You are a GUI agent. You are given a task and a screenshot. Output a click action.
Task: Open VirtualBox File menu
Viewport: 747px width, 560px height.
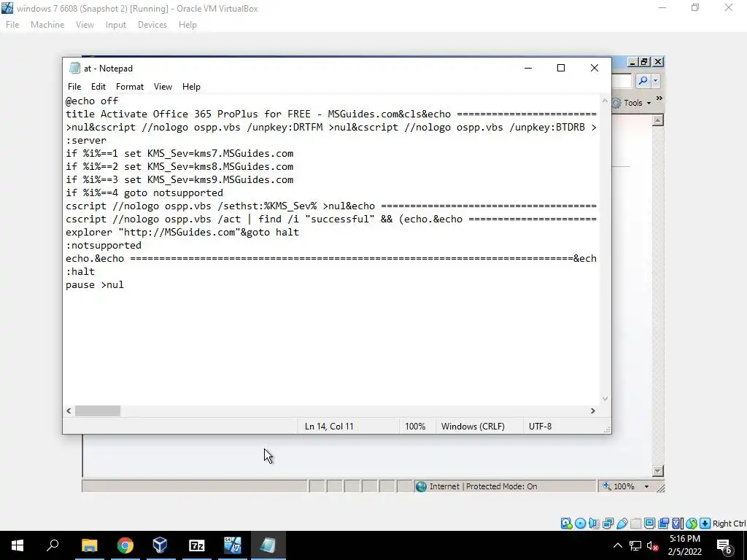pos(12,25)
